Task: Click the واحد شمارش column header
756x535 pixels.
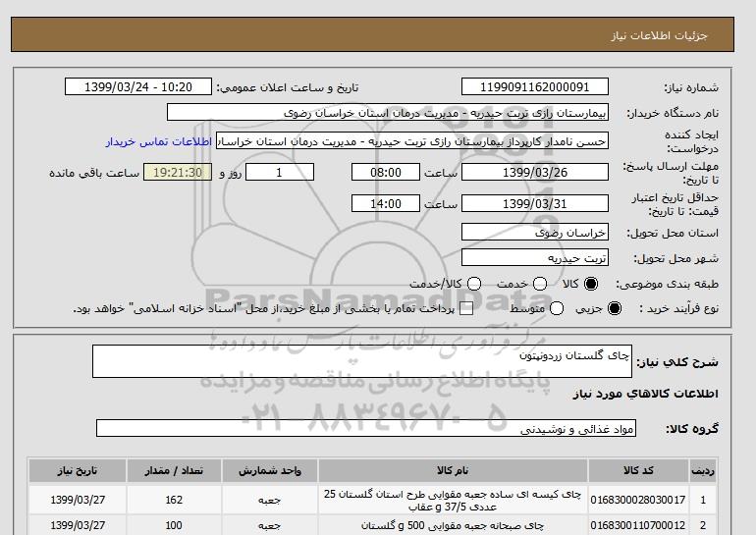Action: [270, 471]
